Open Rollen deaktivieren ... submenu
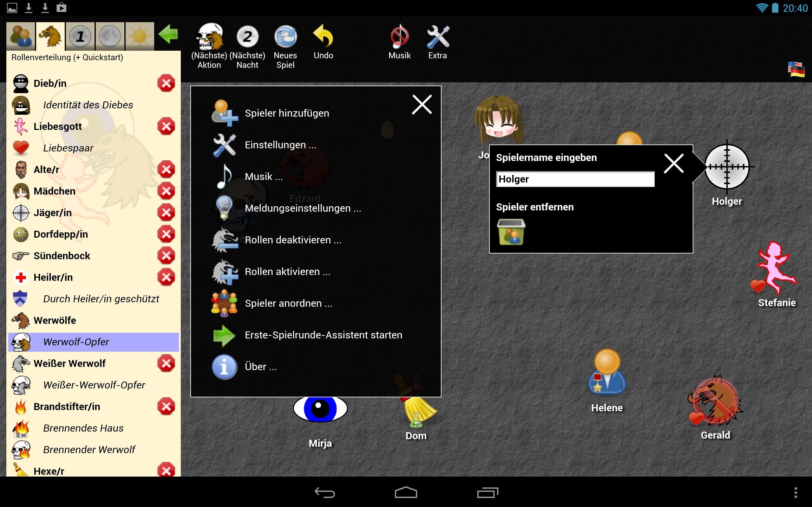The image size is (812, 507). 292,240
